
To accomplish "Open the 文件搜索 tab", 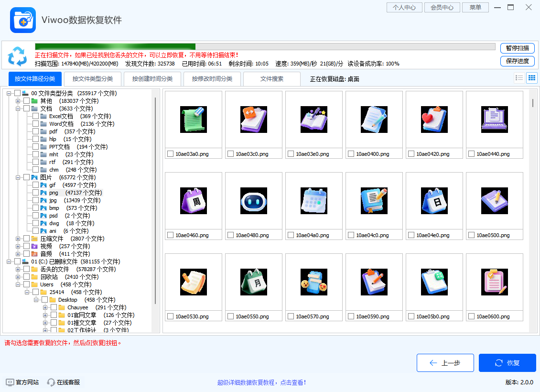I will (271, 78).
